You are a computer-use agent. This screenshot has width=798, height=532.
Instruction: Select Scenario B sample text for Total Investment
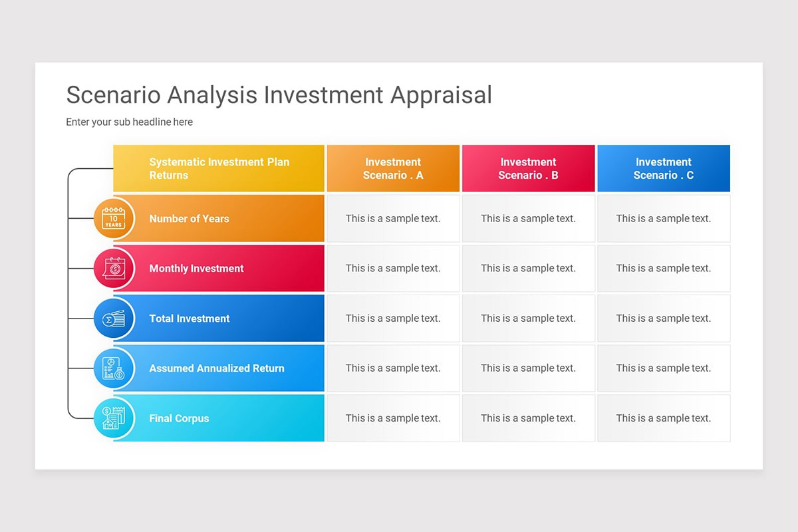[x=529, y=319]
